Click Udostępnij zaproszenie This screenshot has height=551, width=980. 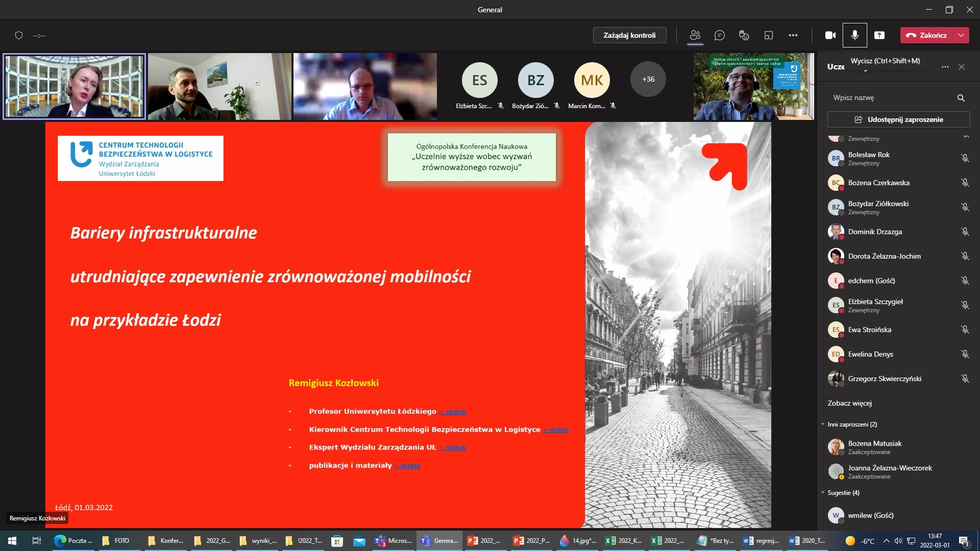898,119
